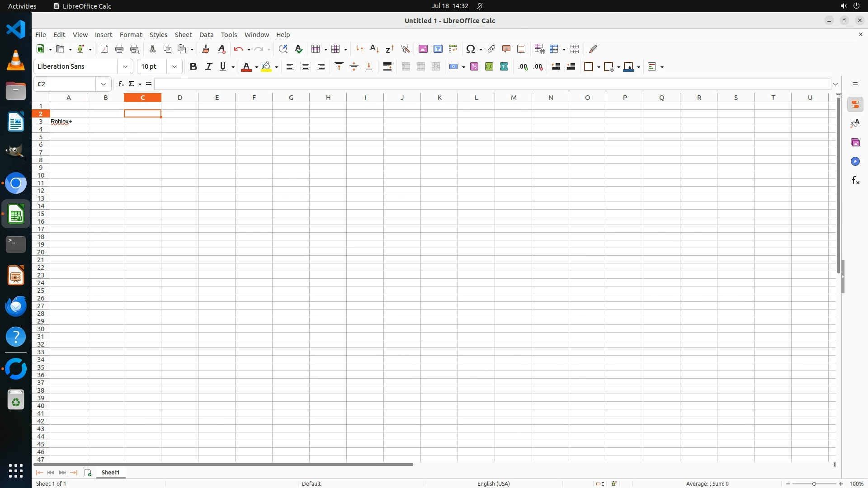Click column header H

(x=328, y=98)
